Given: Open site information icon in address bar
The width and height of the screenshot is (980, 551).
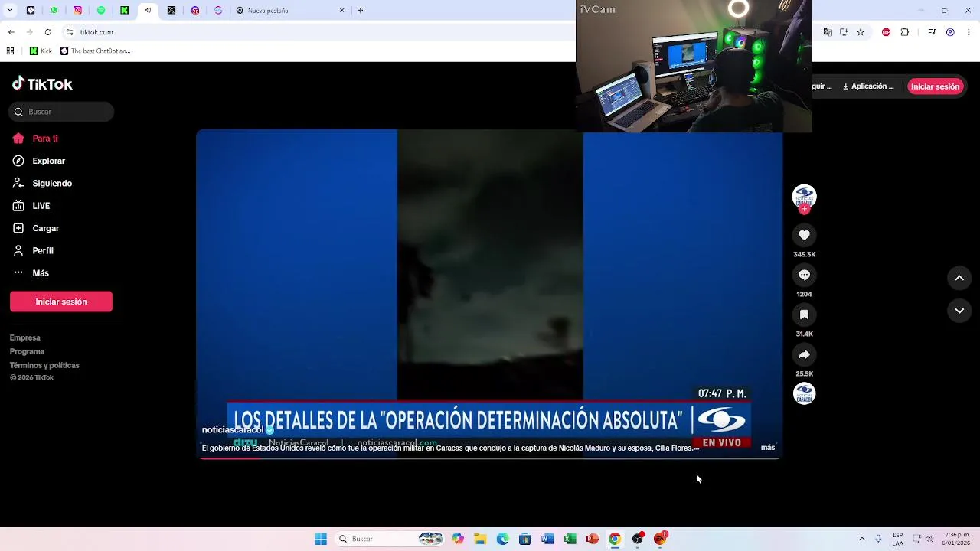Looking at the screenshot, I should click(x=70, y=32).
